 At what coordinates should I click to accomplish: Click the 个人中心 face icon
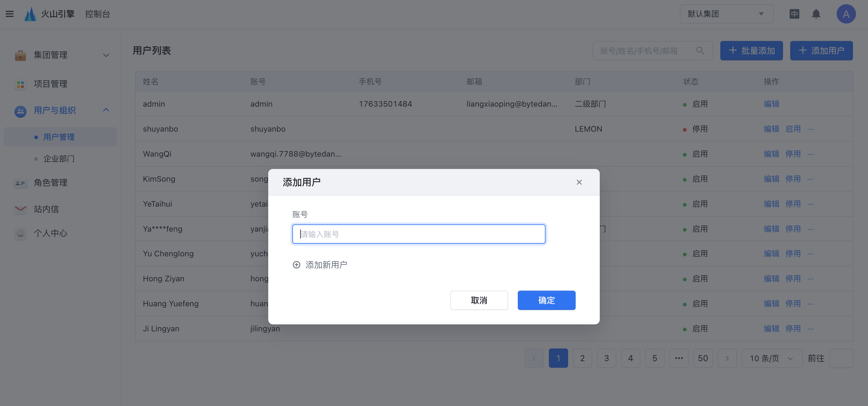click(20, 234)
